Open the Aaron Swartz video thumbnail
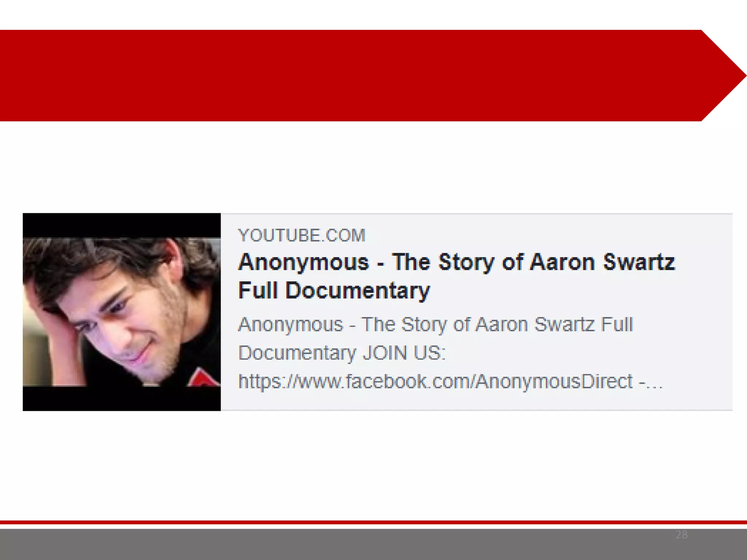The width and height of the screenshot is (747, 560). pos(121,312)
